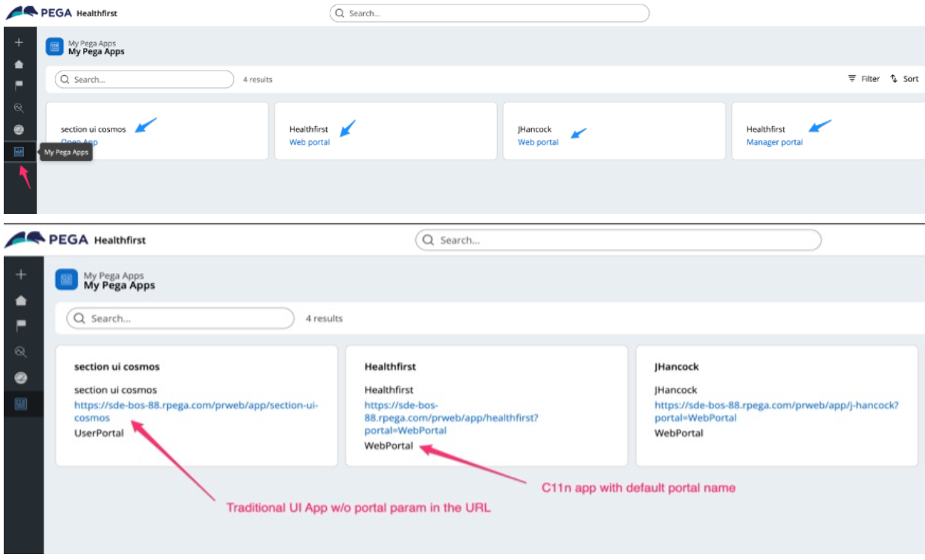925x560 pixels.
Task: Open Web portal link on upper Healthfirst card
Action: click(x=310, y=142)
